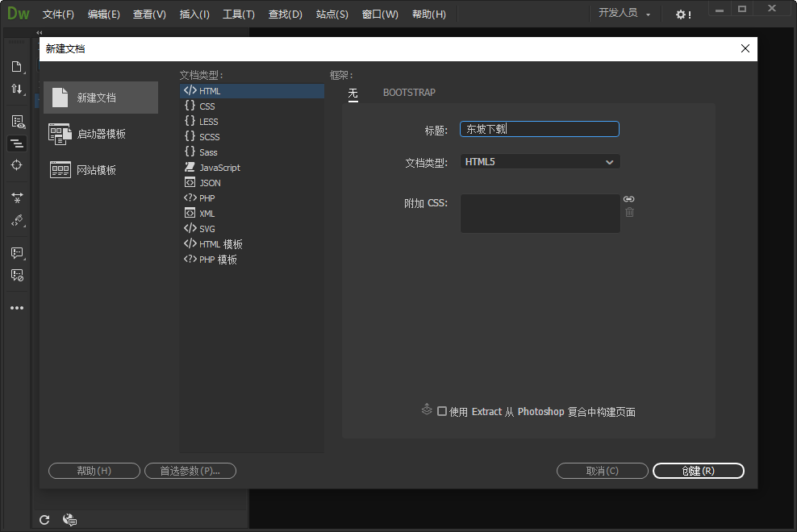
Task: Choose Sass document type in list
Action: 252,152
